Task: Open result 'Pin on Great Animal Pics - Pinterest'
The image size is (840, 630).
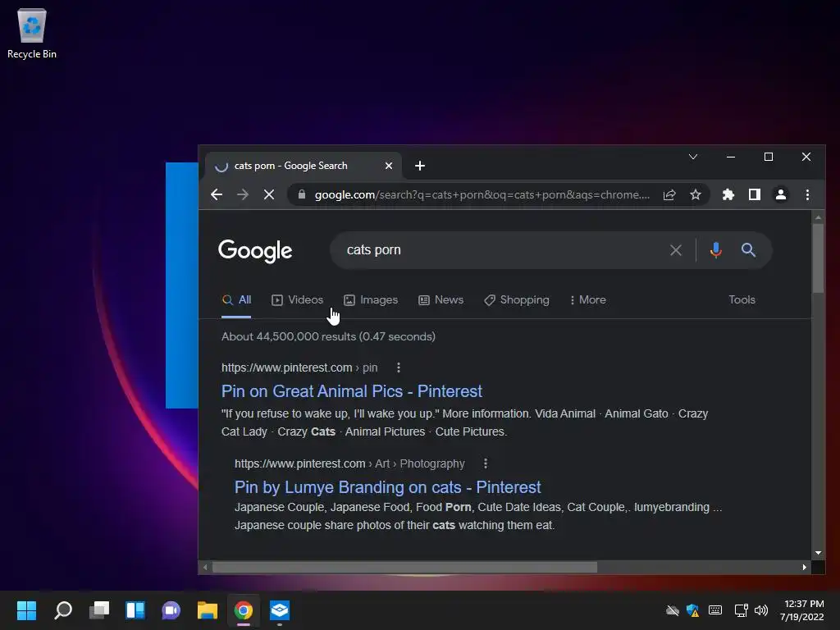Action: point(351,391)
